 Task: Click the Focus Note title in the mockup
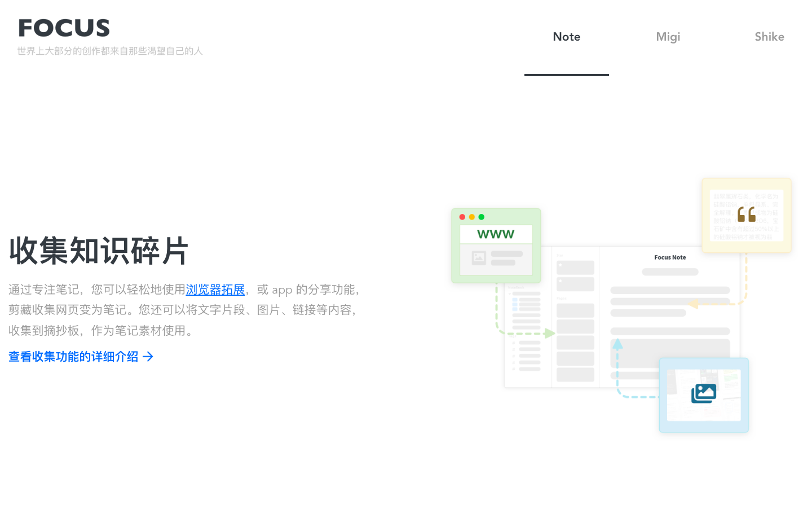tap(670, 257)
